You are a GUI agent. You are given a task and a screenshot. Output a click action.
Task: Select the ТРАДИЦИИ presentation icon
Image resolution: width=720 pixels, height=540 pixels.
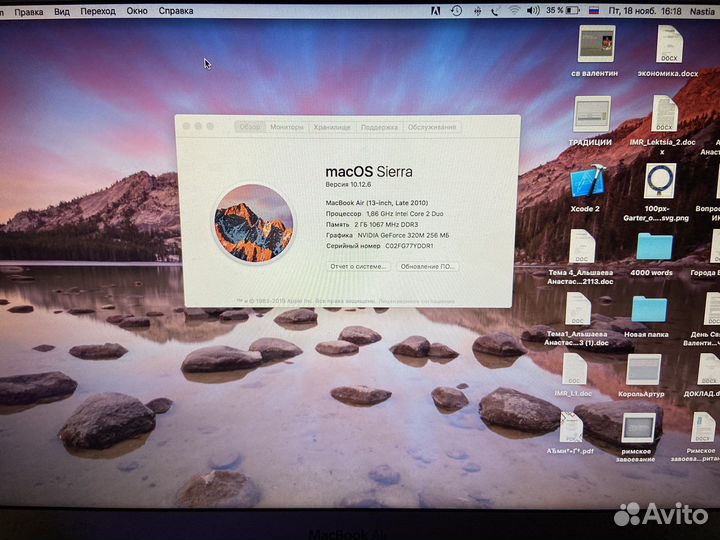pyautogui.click(x=592, y=114)
